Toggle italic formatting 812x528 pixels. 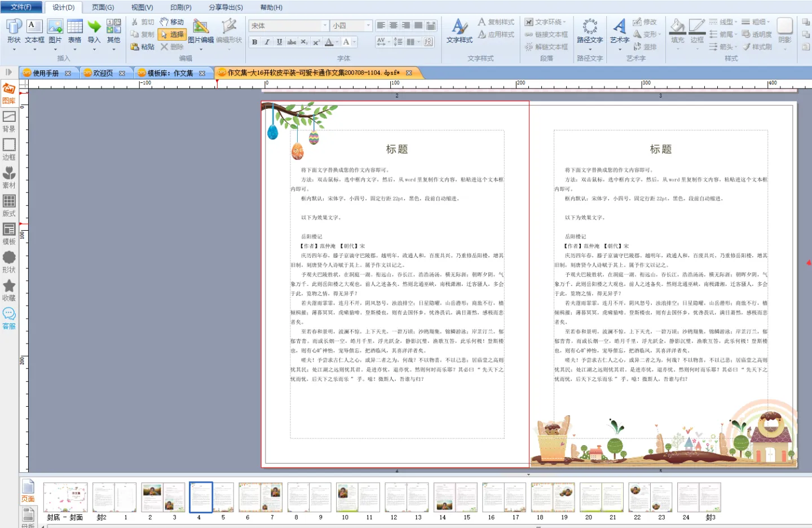[x=267, y=42]
